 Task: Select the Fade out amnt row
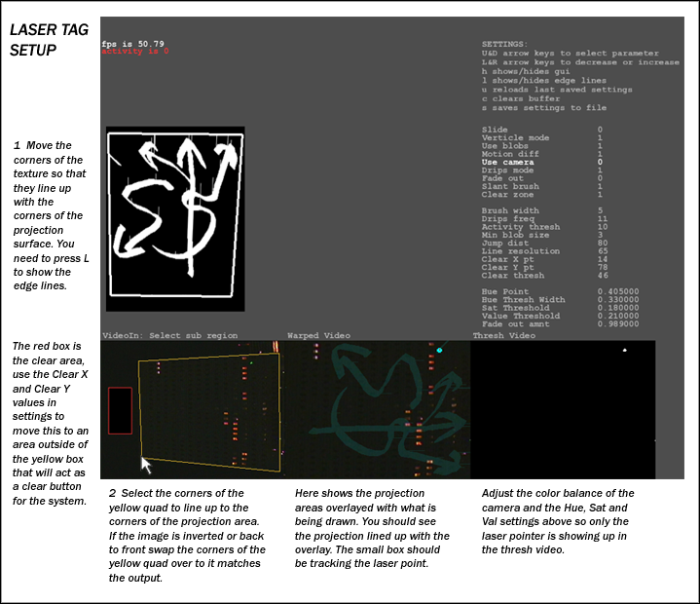[560, 323]
